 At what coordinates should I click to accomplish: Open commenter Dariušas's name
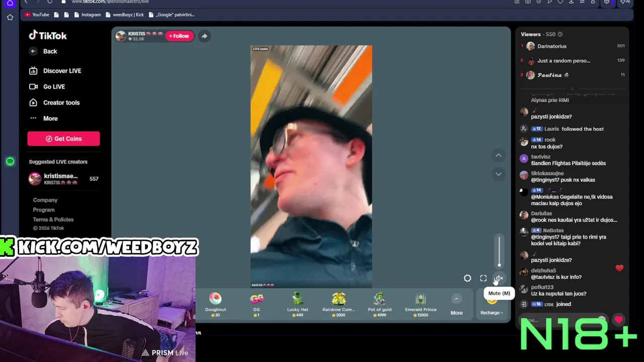coord(541,213)
